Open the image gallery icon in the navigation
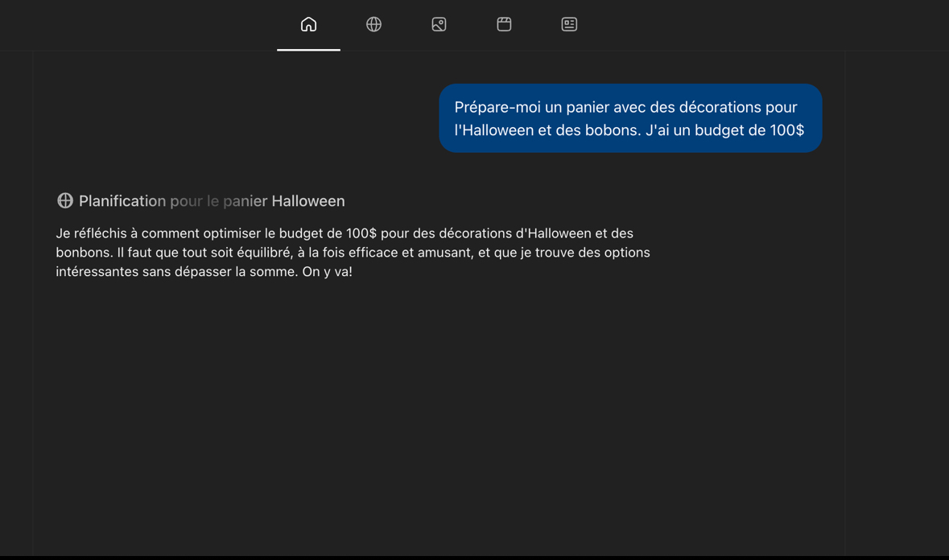Screen dimensions: 949x560 [439, 24]
